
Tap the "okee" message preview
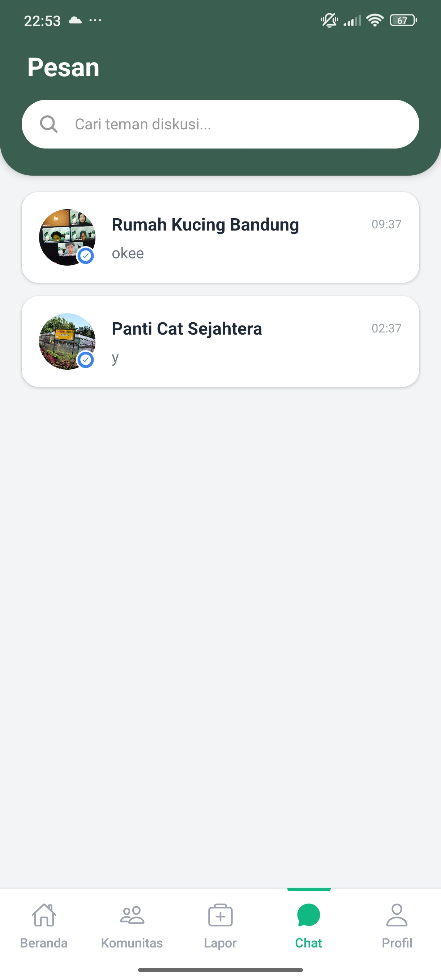(128, 253)
